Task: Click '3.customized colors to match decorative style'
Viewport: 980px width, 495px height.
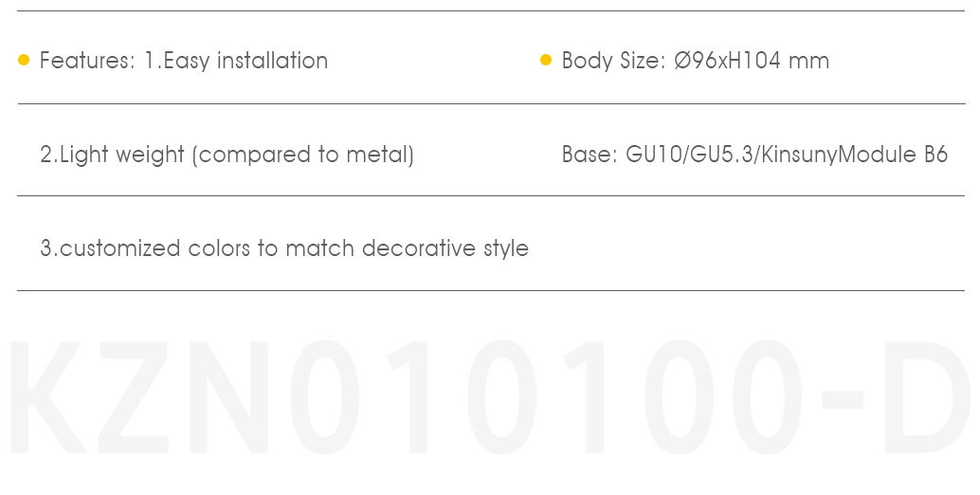Action: click(x=284, y=248)
